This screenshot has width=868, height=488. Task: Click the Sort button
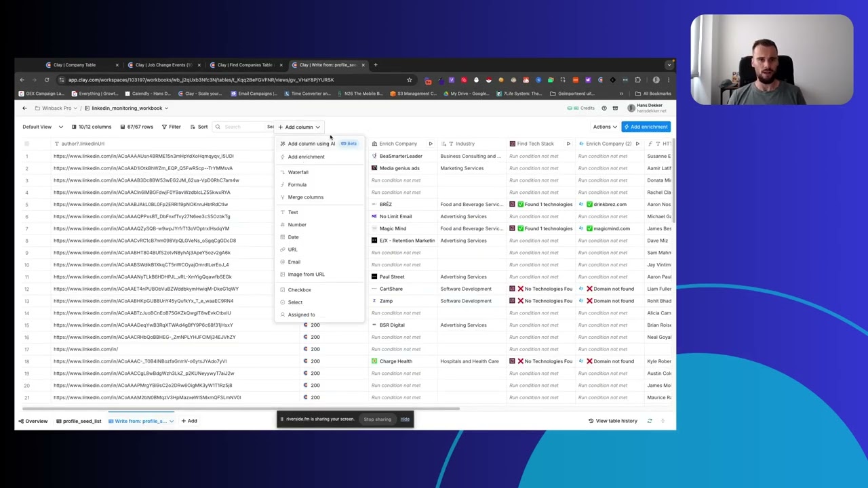pos(199,127)
